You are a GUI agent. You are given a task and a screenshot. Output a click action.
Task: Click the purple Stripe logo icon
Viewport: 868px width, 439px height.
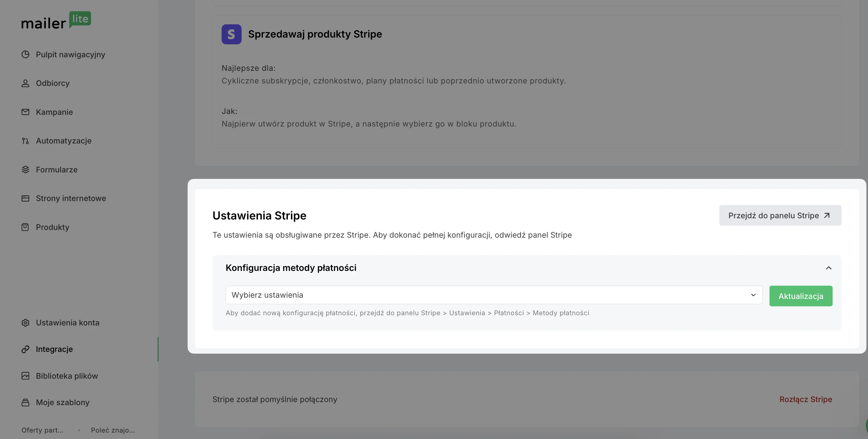(x=231, y=34)
